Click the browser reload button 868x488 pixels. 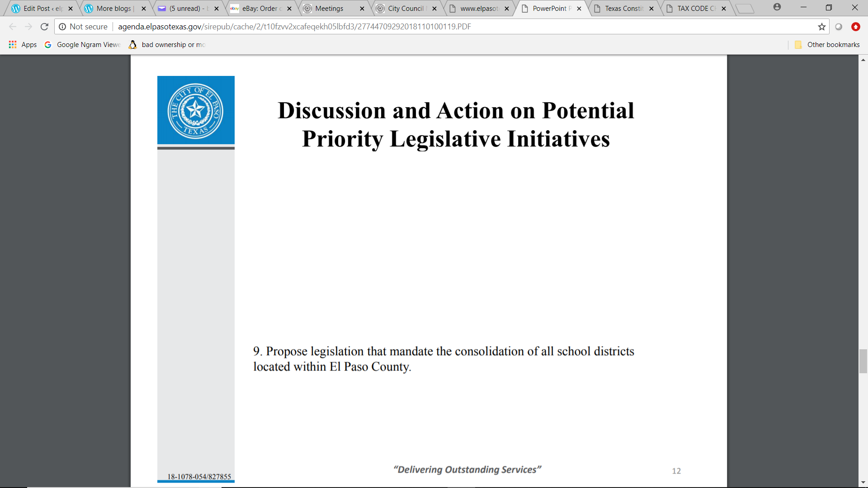(44, 27)
